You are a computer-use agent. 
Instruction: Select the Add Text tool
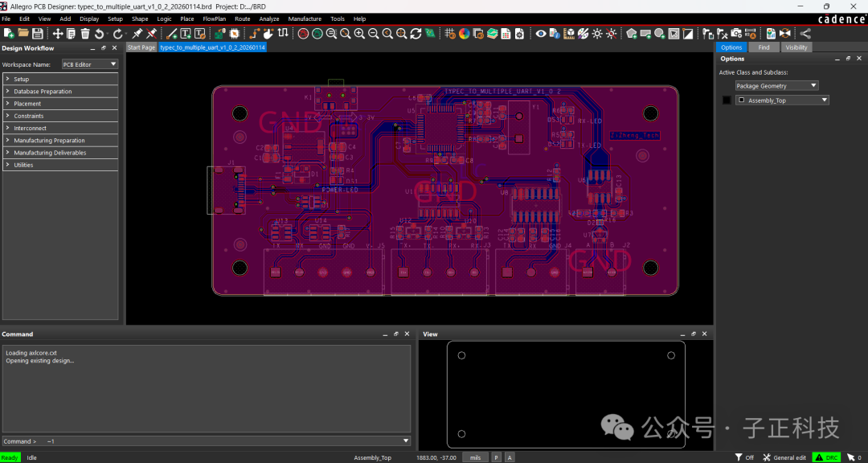[x=186, y=33]
